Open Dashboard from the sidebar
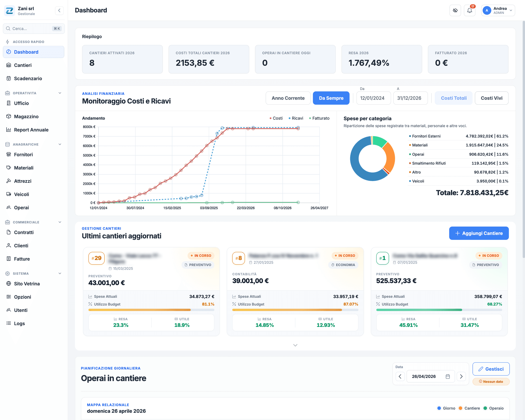The width and height of the screenshot is (525, 420). tap(34, 52)
